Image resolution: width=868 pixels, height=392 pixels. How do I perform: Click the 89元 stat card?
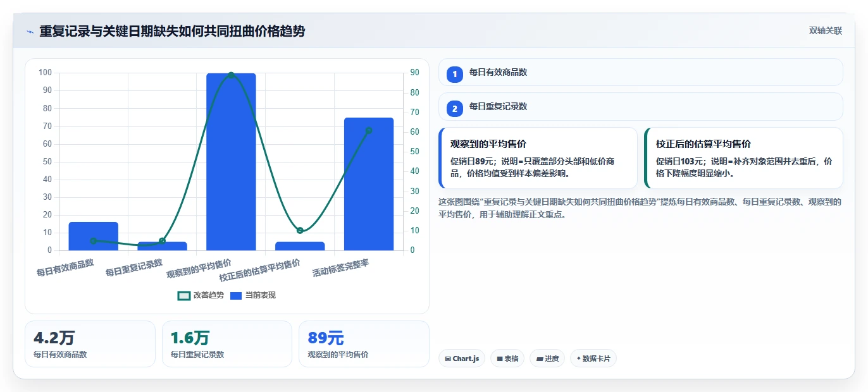point(364,344)
